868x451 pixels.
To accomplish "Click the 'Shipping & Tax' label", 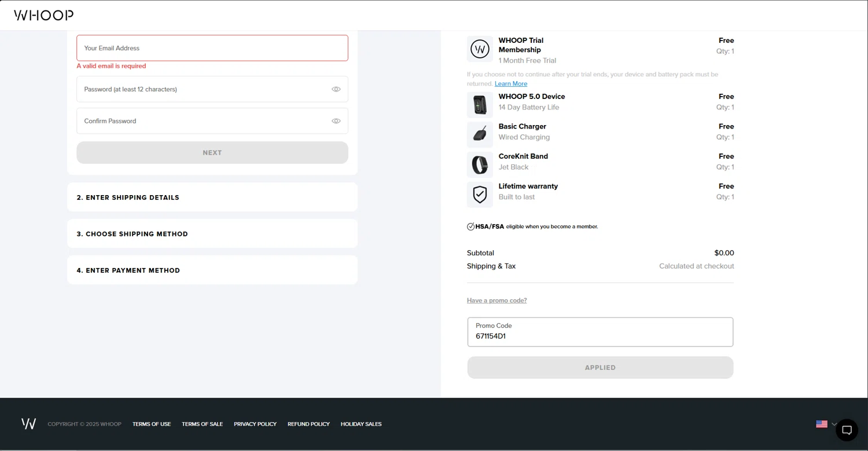I will click(x=491, y=266).
